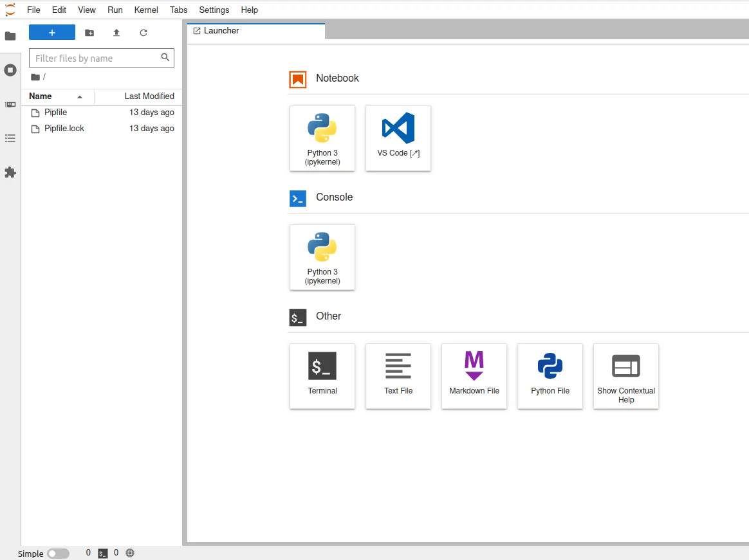Create a new Markdown File

click(x=474, y=375)
